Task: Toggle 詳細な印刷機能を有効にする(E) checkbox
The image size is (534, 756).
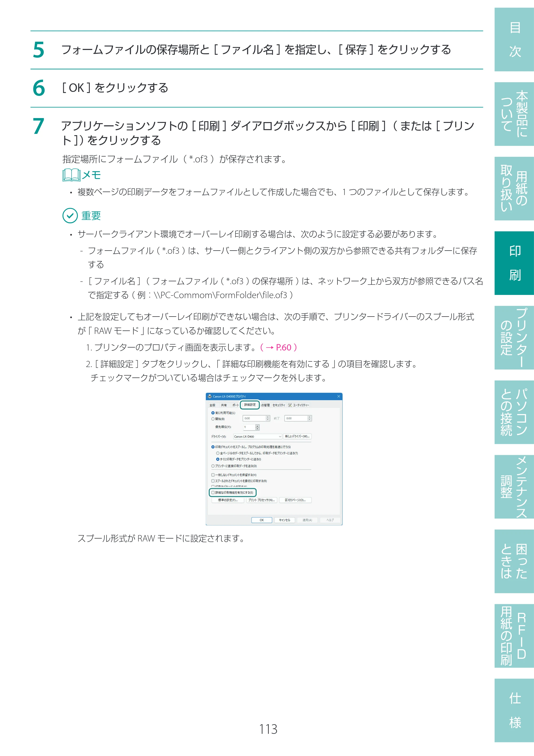Action: tap(213, 493)
